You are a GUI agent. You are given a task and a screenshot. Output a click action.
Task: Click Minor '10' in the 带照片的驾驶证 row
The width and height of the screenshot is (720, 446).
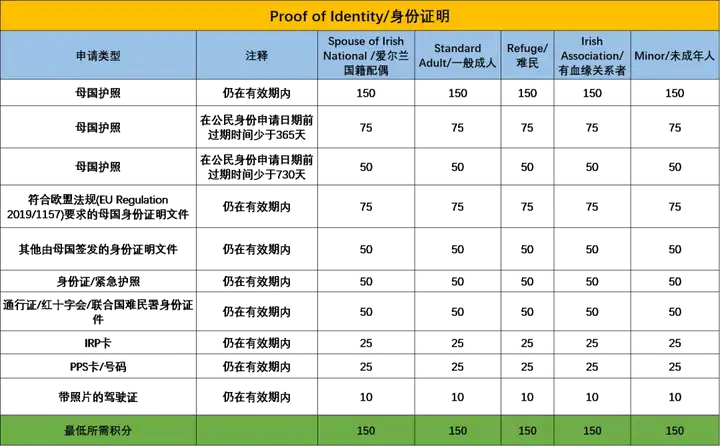(x=675, y=397)
